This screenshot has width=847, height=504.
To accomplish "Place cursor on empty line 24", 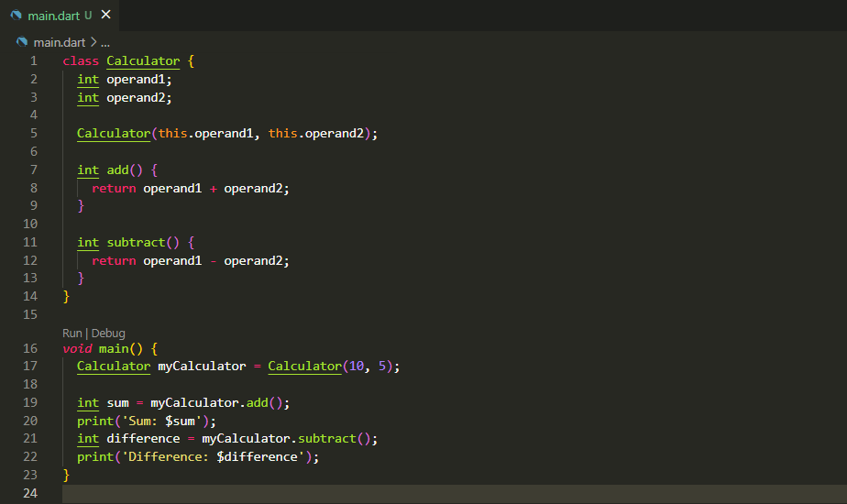I will point(454,493).
